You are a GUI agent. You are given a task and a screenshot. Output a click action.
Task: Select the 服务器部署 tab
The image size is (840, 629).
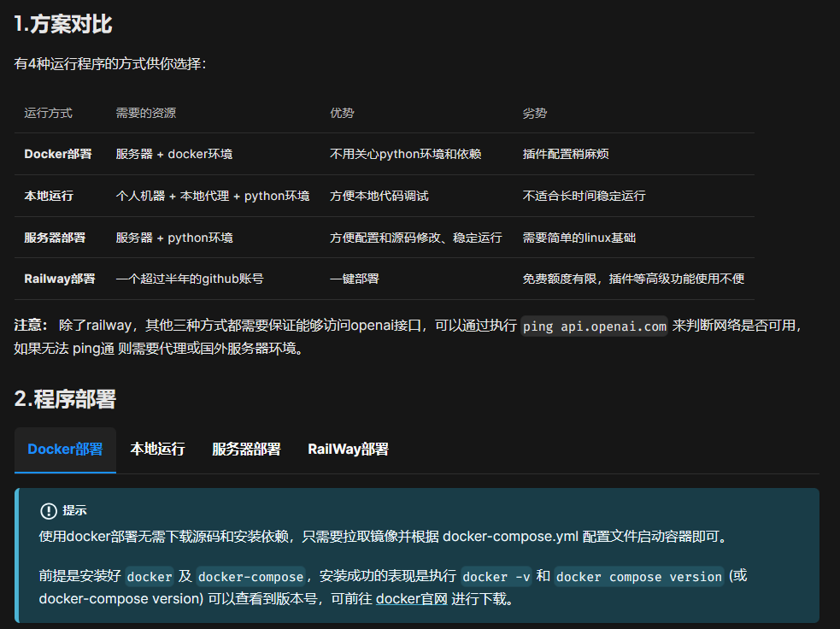coord(246,450)
